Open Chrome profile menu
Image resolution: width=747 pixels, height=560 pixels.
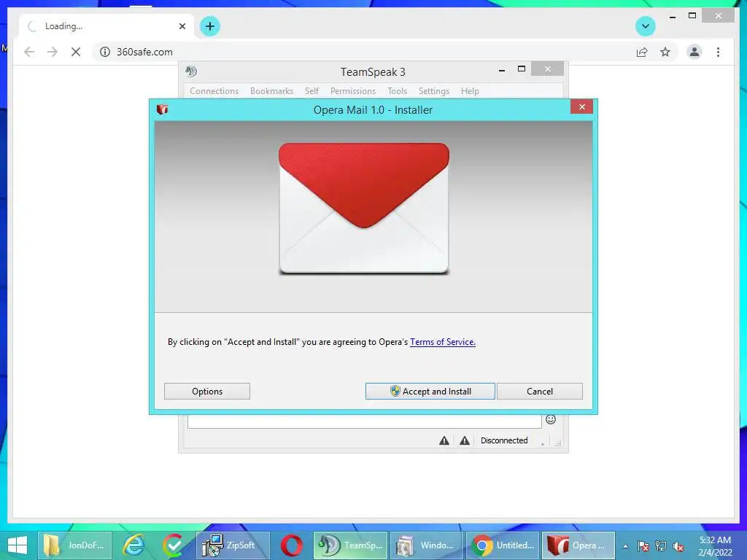[694, 52]
